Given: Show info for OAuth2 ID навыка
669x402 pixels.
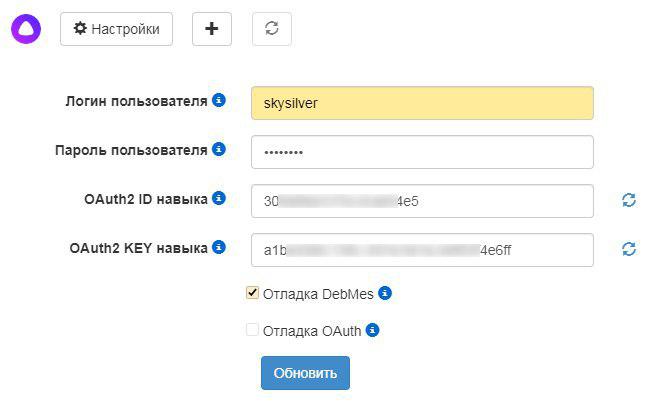Looking at the screenshot, I should (219, 199).
